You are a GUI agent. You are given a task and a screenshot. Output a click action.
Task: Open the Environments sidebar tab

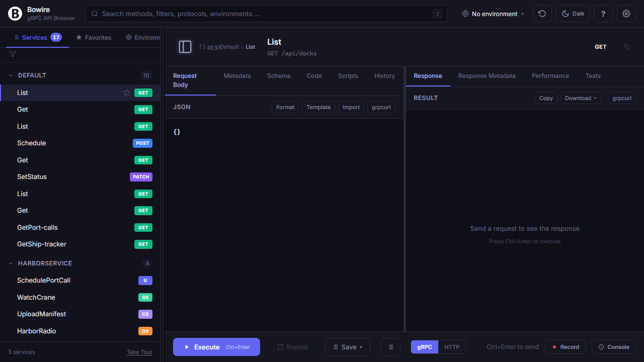point(143,37)
